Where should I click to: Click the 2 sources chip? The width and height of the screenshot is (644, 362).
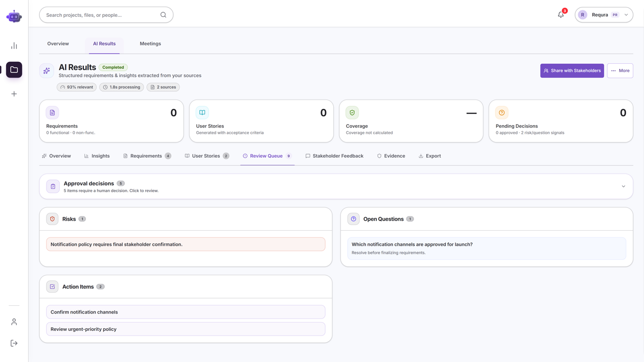(163, 87)
